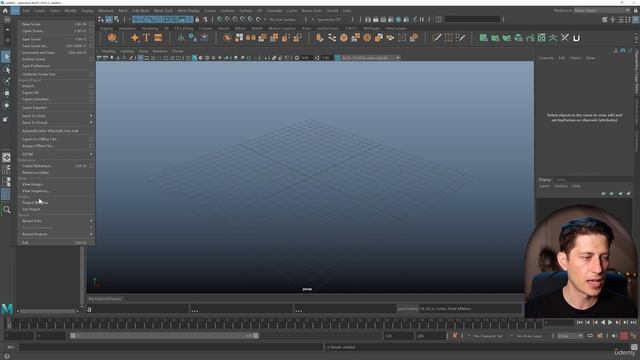The width and height of the screenshot is (640, 360).
Task: Play the animation forwards
Action: tap(610, 322)
